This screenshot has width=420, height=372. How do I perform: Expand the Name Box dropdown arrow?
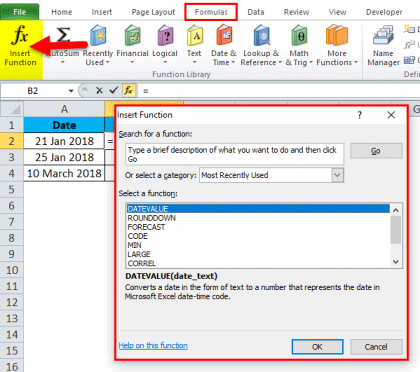click(x=71, y=91)
